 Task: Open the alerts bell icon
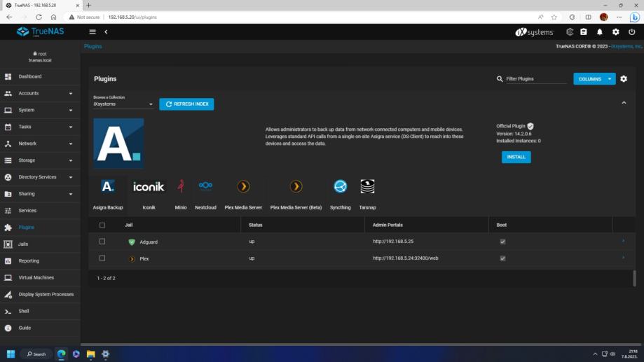click(x=600, y=32)
